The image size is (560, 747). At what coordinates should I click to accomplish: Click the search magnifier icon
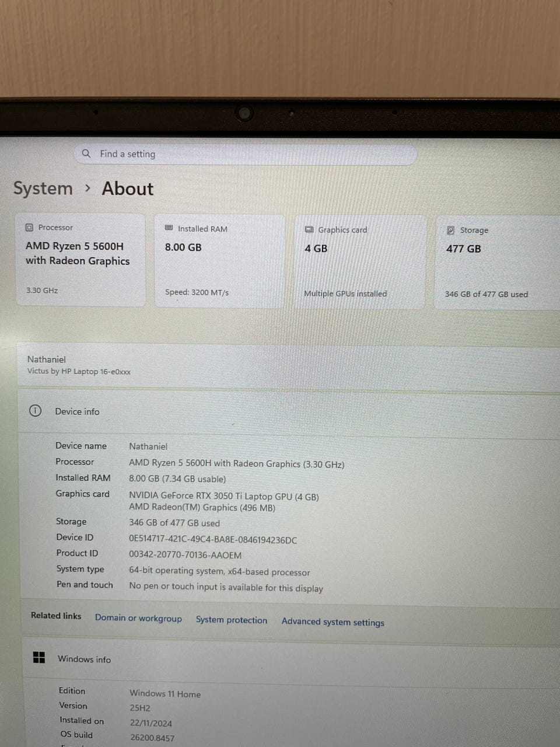coord(86,153)
